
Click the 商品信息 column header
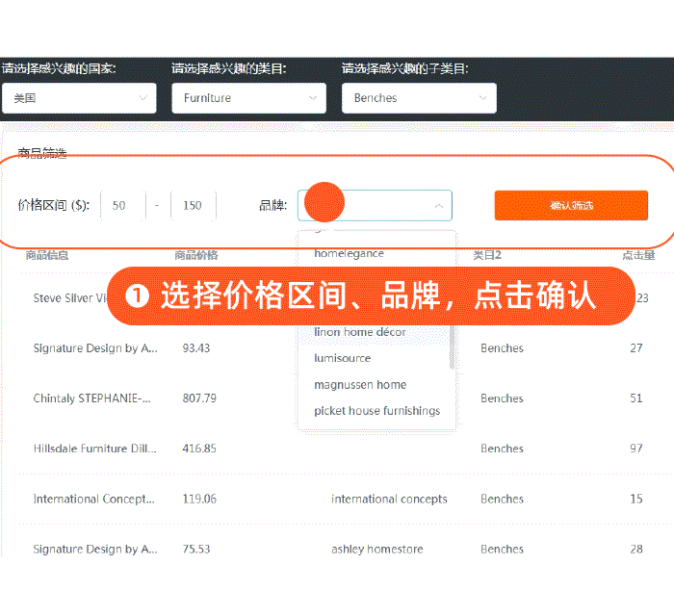(47, 255)
